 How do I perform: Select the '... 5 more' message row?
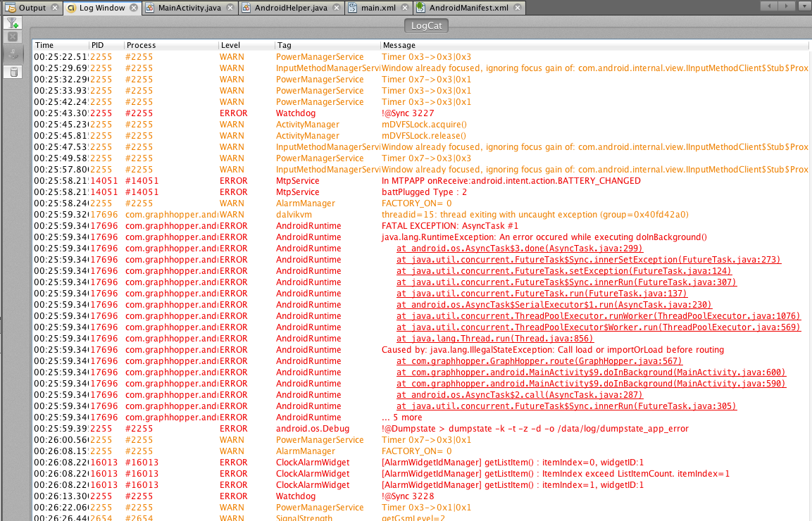[402, 418]
